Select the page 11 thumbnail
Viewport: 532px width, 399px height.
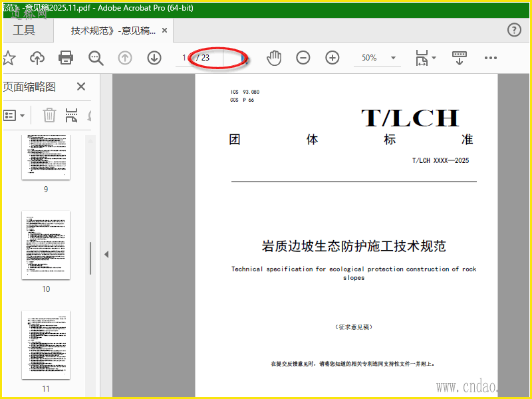46,344
